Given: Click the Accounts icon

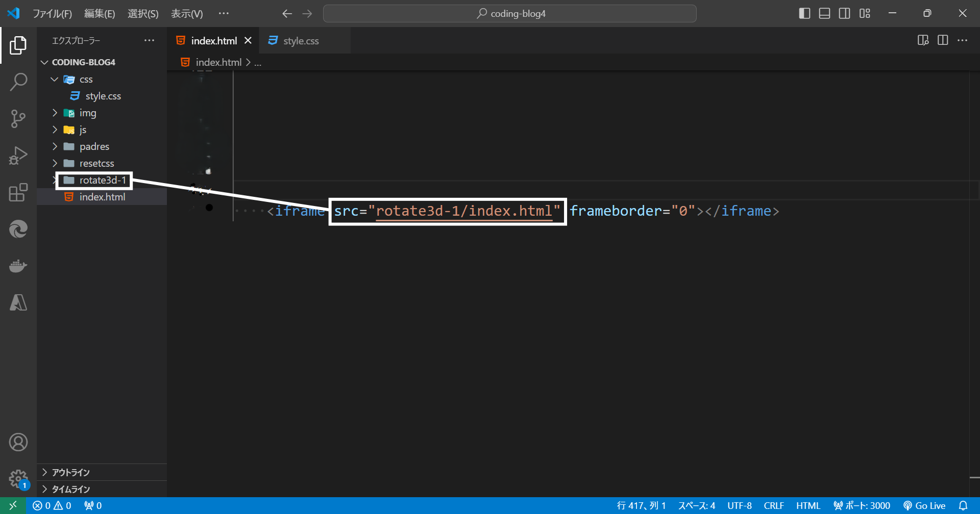Looking at the screenshot, I should click(18, 442).
